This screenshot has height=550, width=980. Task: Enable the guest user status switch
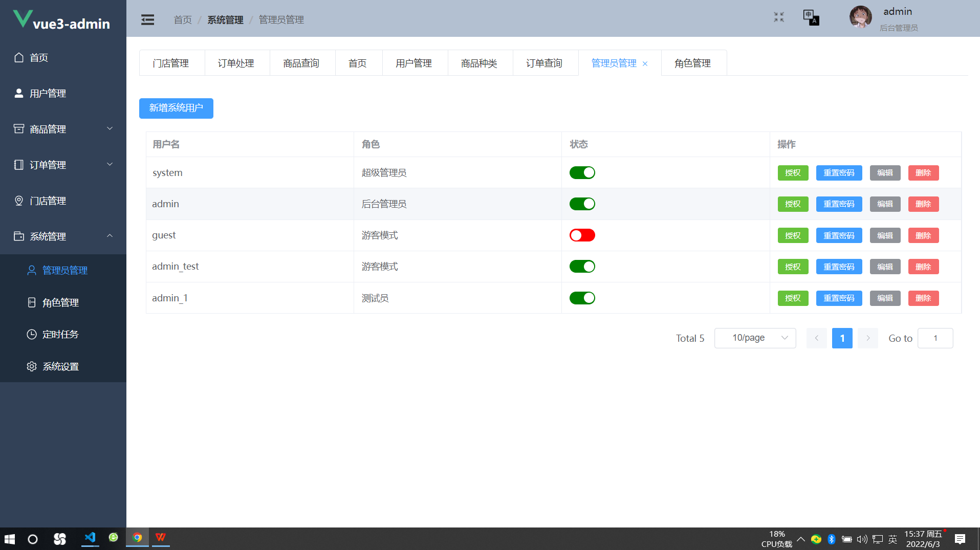pyautogui.click(x=582, y=235)
